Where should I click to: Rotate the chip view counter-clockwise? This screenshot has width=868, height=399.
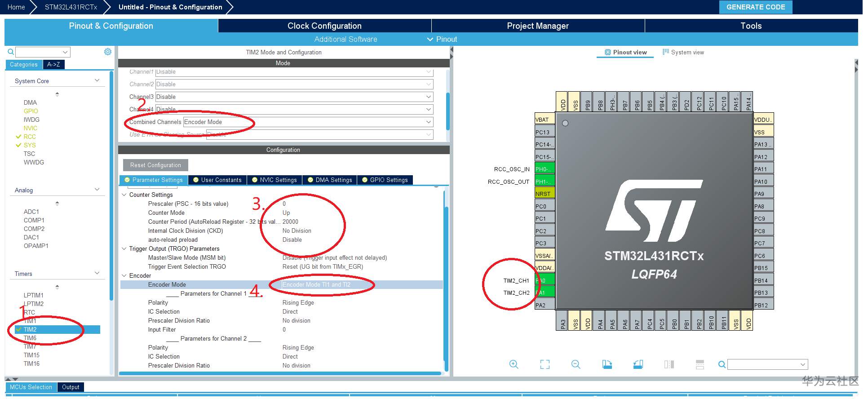coord(638,364)
